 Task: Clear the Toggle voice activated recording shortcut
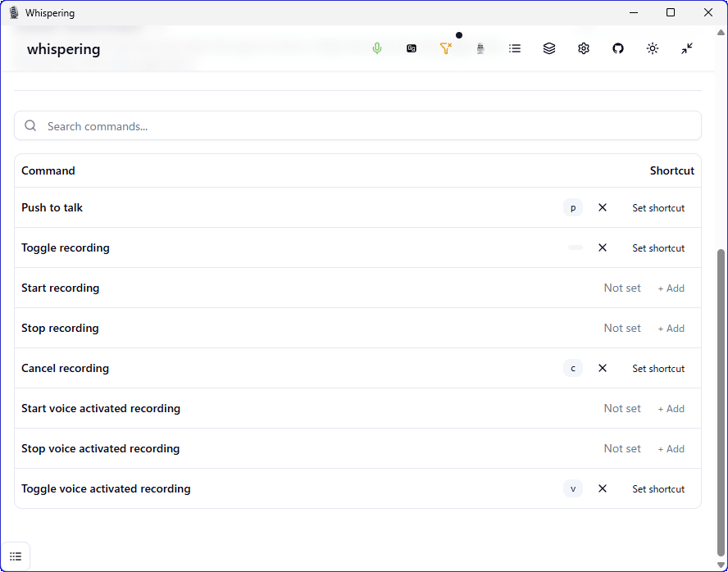[x=603, y=488]
